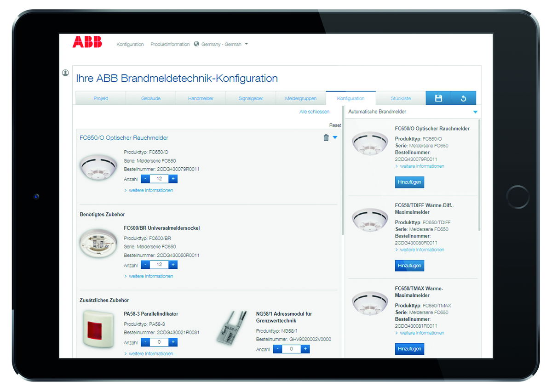Viewport: 552px width, 392px height.
Task: Open weitere Informationen for FC650/O in catalog
Action: 420,166
